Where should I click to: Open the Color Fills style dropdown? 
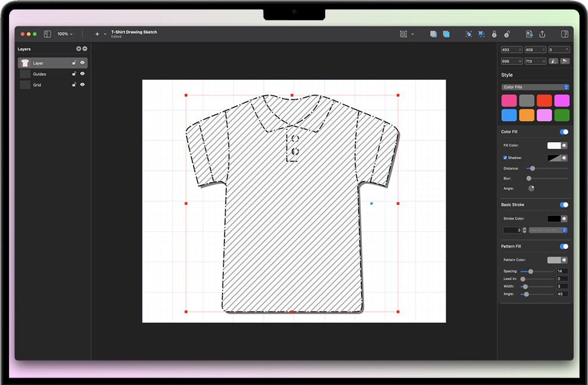[x=535, y=87]
